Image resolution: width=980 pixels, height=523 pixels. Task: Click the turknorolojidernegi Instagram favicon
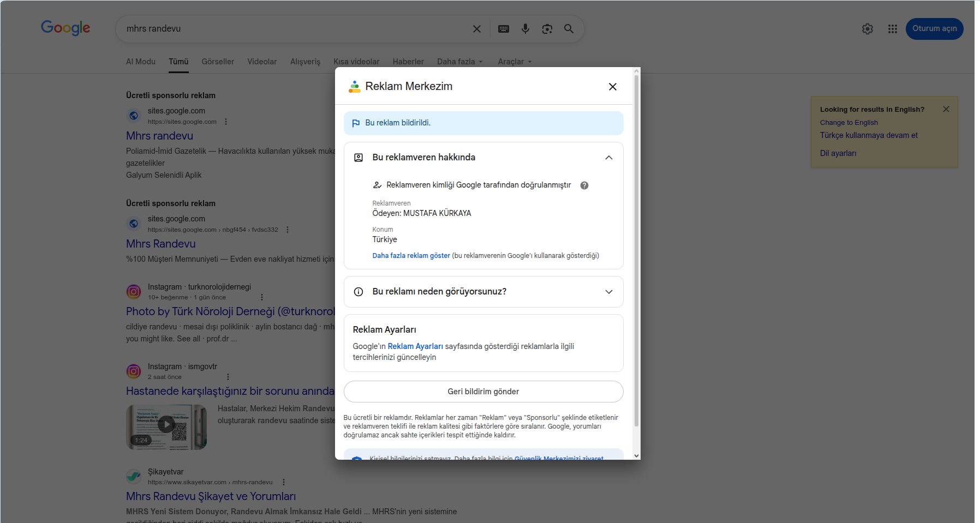pyautogui.click(x=134, y=292)
